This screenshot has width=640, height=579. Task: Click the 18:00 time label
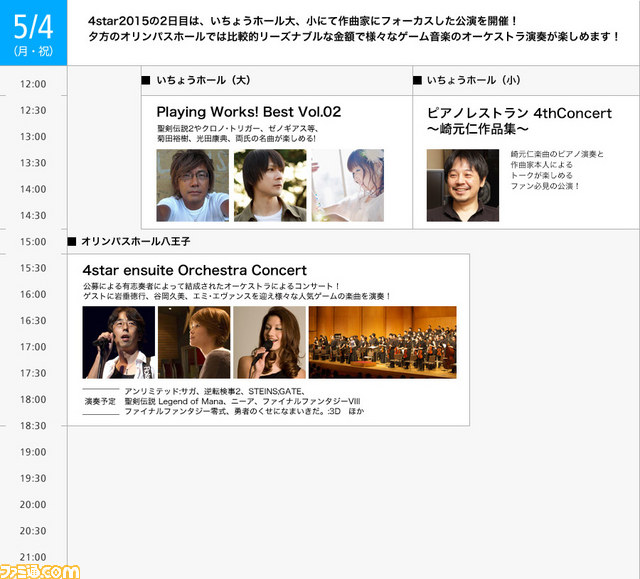33,399
